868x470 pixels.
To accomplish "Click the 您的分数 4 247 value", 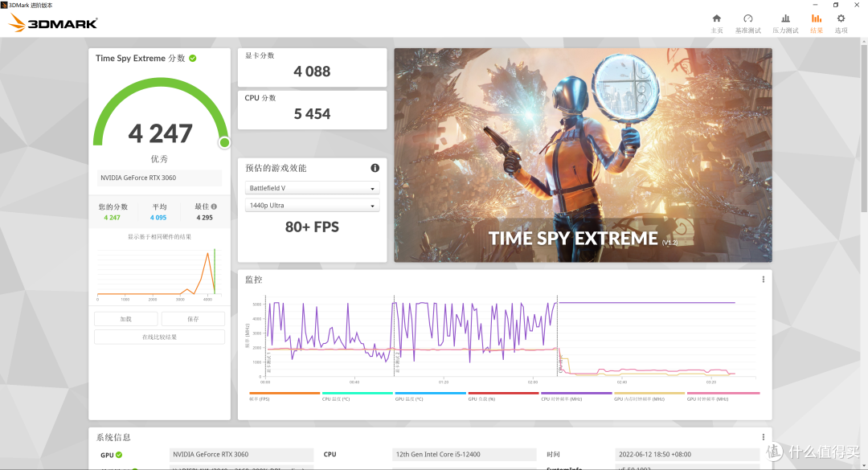I will [x=113, y=218].
